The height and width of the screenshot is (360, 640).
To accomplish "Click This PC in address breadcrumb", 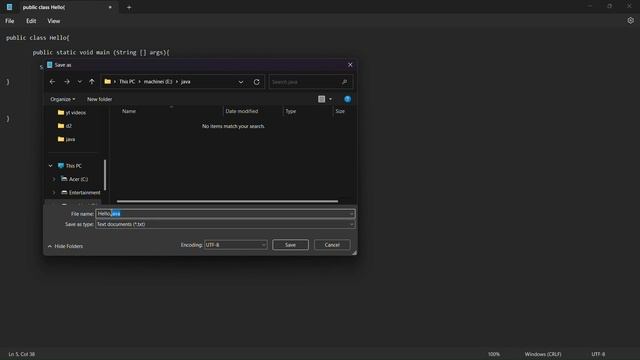I will pyautogui.click(x=127, y=82).
